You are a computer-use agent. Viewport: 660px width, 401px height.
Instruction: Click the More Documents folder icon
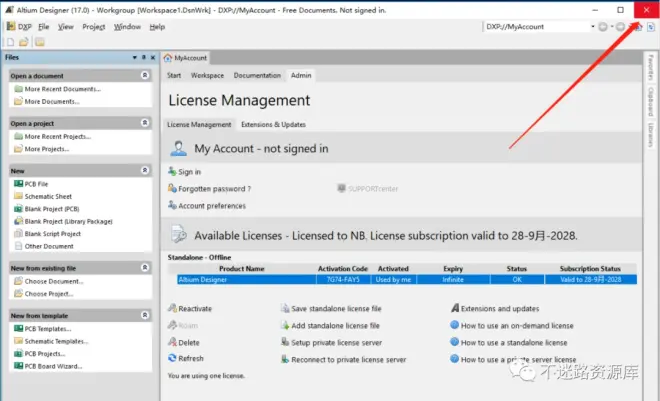click(x=18, y=101)
